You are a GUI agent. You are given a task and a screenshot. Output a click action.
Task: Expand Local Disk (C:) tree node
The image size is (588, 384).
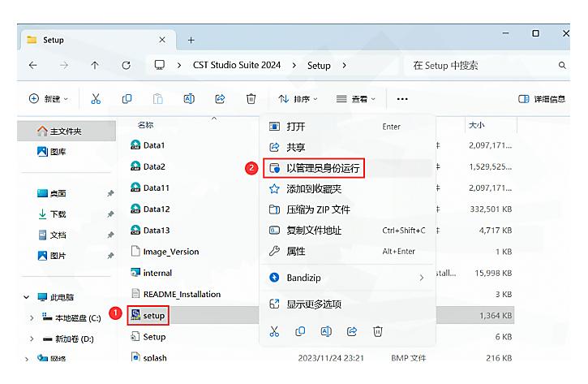pyautogui.click(x=32, y=318)
